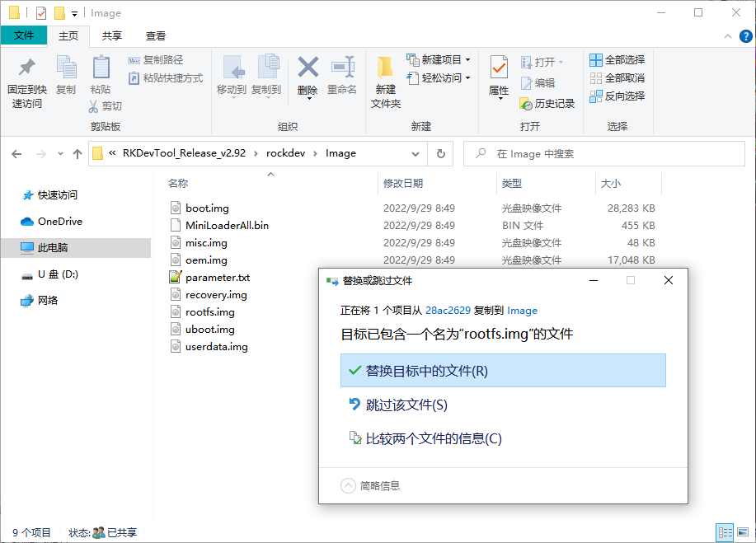Switch to details view in status bar
The height and width of the screenshot is (543, 756).
point(725,533)
